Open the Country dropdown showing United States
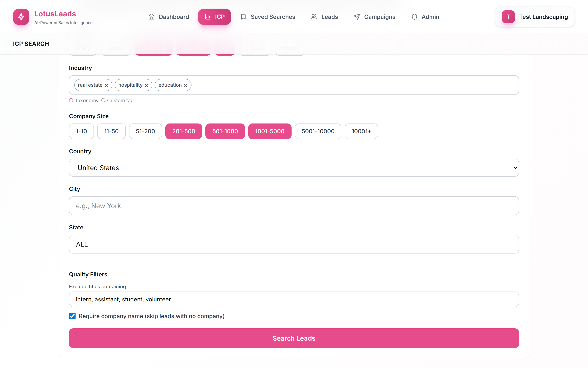Viewport: 588px width, 368px height. point(294,168)
